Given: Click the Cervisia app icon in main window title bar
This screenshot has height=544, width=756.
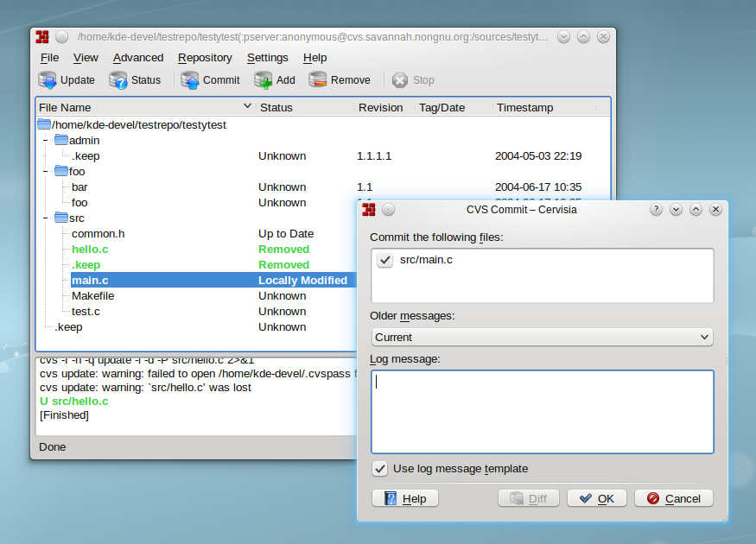Looking at the screenshot, I should [42, 37].
